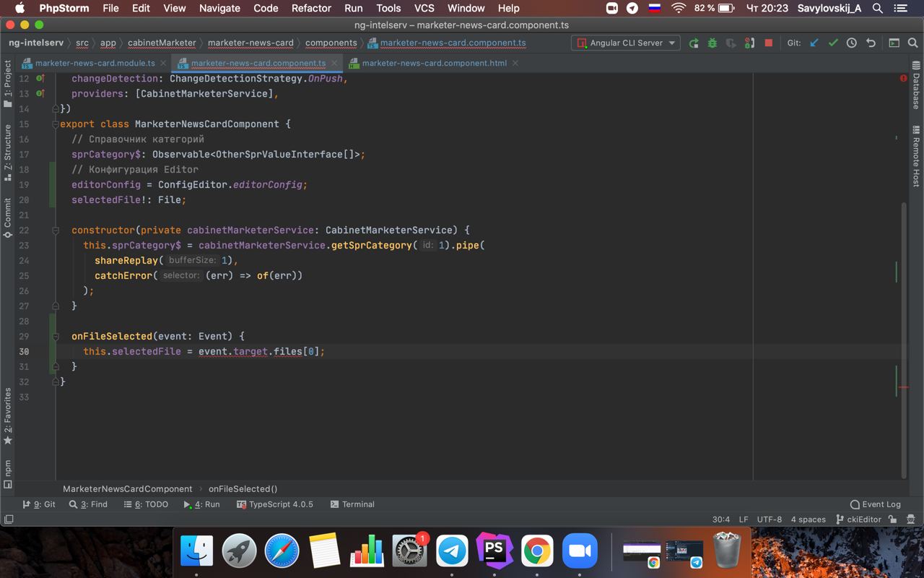Open the 4 spaces indent settings

pos(808,519)
